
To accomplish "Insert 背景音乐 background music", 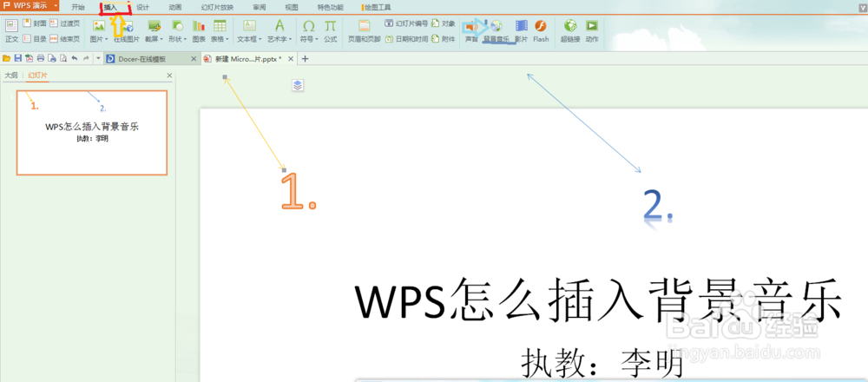I will tap(496, 31).
